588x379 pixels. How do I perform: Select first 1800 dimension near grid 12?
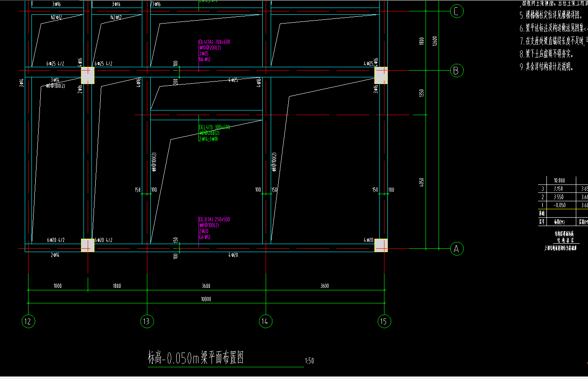point(57,286)
